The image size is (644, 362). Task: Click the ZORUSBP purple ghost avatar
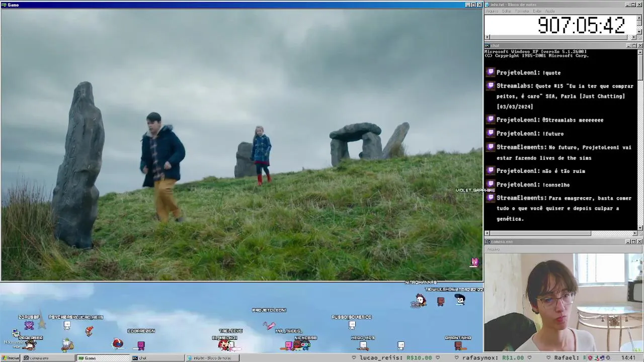29,326
